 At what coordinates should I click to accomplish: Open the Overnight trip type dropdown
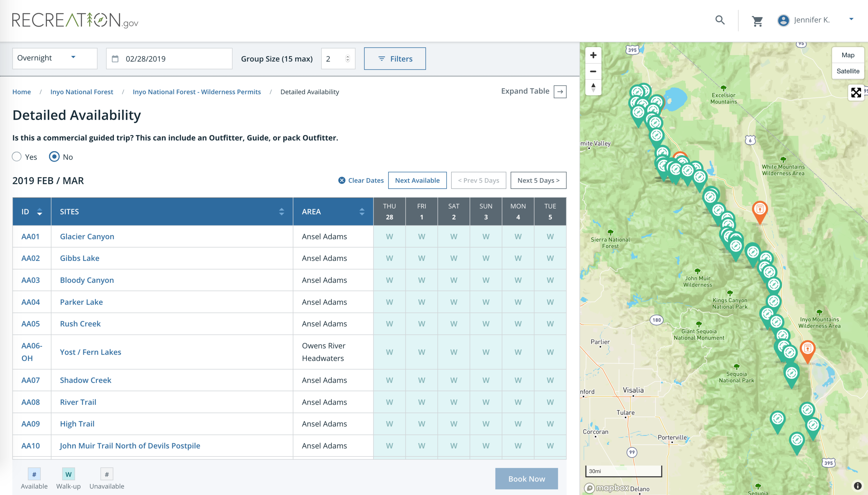click(x=55, y=58)
